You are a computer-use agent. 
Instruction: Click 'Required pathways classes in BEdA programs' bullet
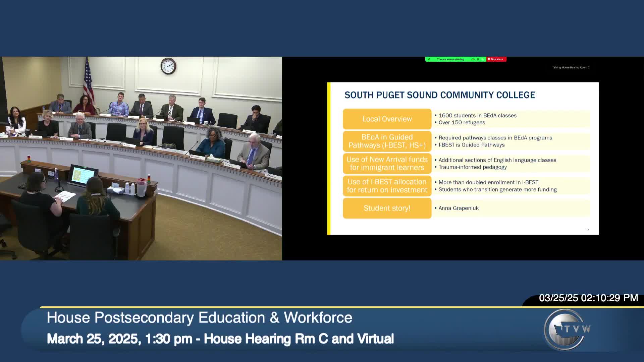tap(495, 138)
